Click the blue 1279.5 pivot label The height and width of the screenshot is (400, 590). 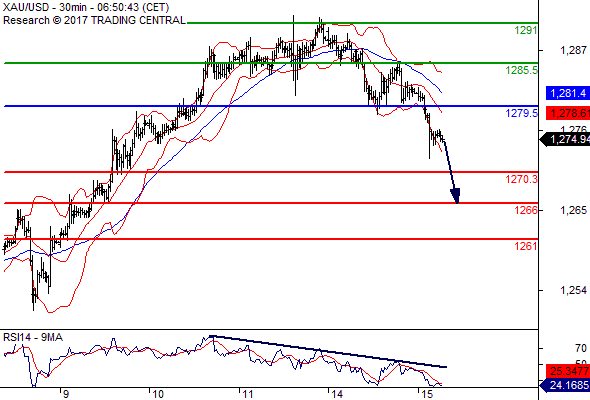[522, 113]
